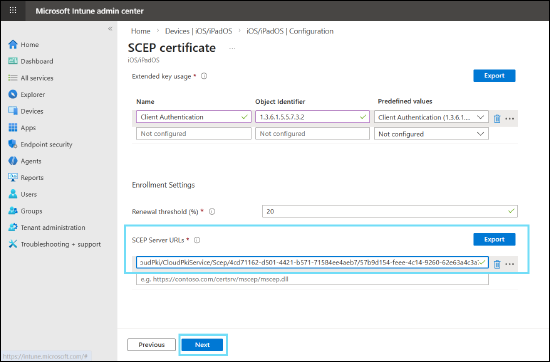Show info tooltip for SCEP Server URLs

[197, 240]
